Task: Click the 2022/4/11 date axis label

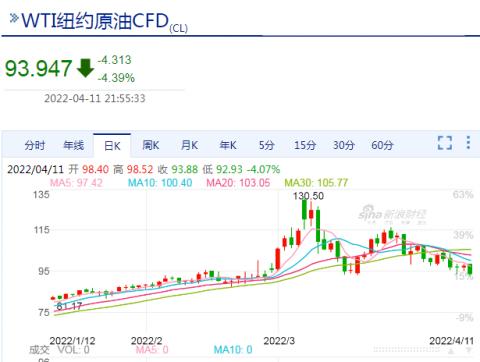Action: [x=451, y=341]
